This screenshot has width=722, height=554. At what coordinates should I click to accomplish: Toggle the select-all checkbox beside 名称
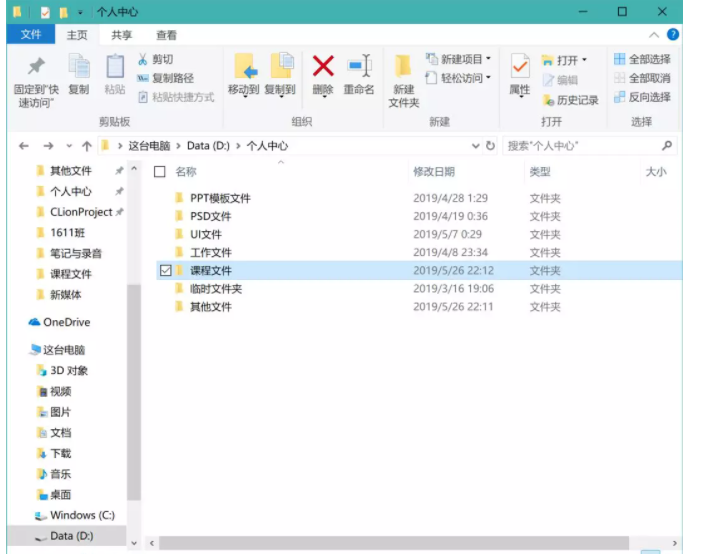coord(160,172)
